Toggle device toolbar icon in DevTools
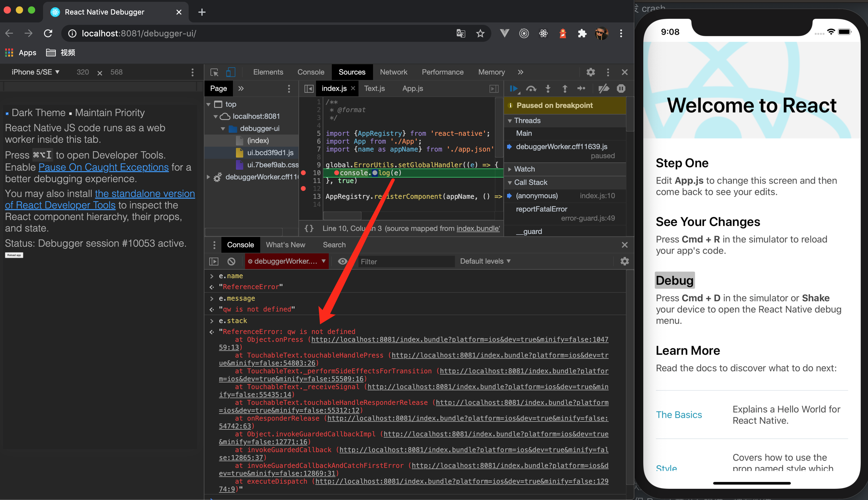 click(230, 72)
